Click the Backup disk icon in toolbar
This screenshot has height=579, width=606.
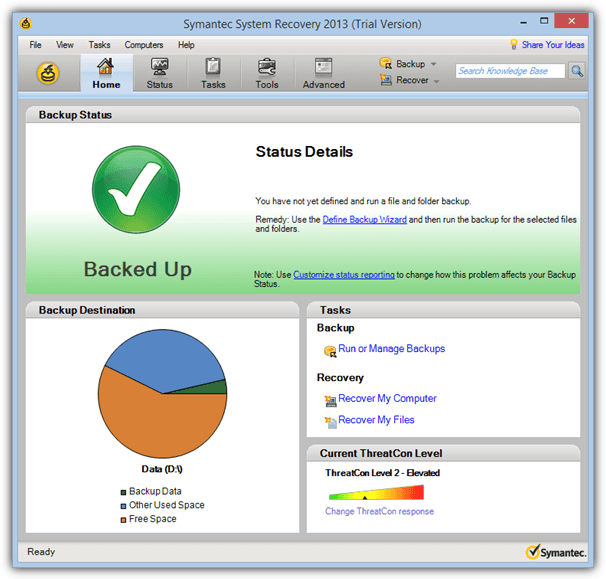385,63
